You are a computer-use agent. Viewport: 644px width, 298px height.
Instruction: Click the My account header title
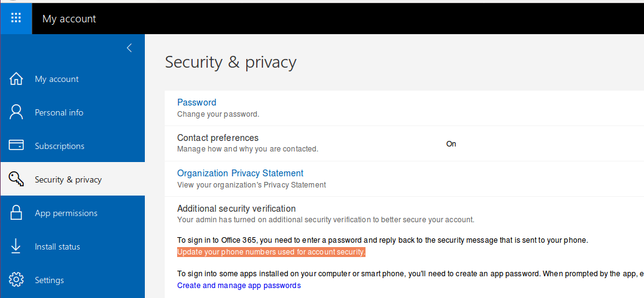[x=69, y=19]
